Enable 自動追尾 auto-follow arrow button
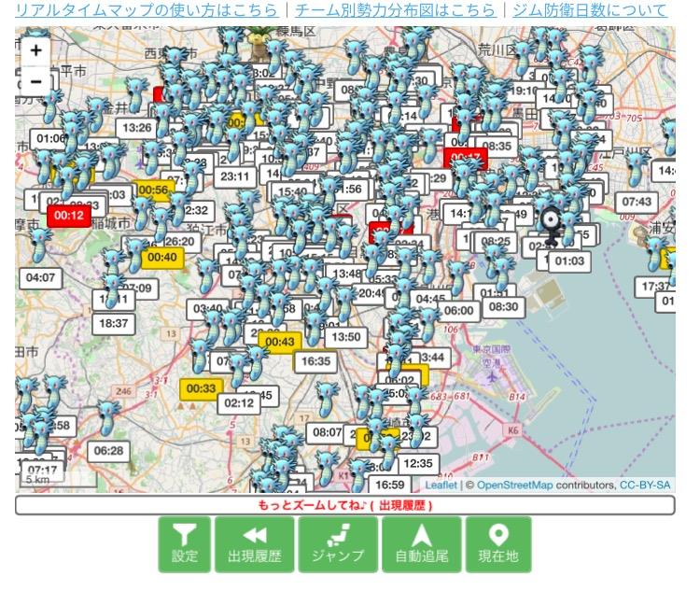 coord(422,544)
